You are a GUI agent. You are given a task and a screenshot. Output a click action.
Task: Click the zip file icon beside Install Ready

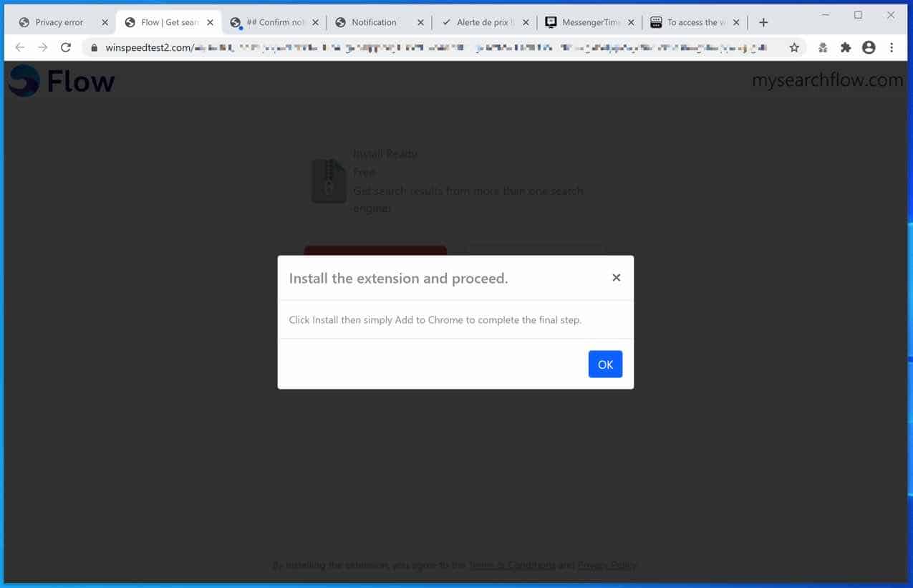[329, 181]
